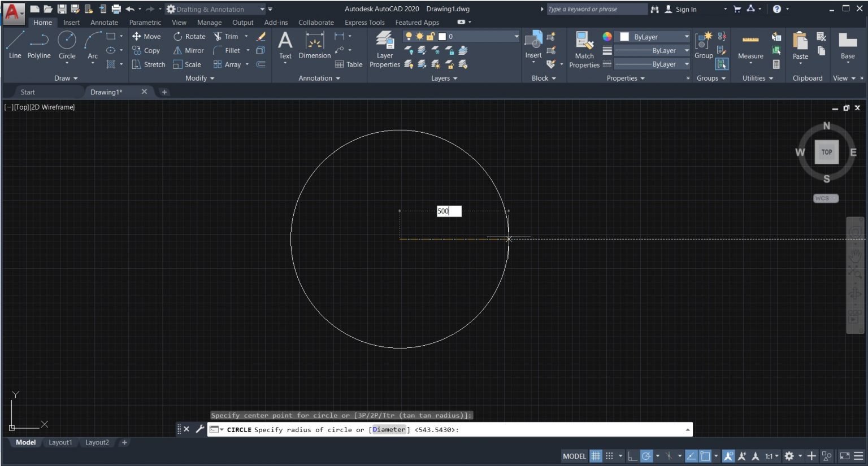Select the Polyline tool
The width and height of the screenshot is (868, 466).
click(39, 45)
